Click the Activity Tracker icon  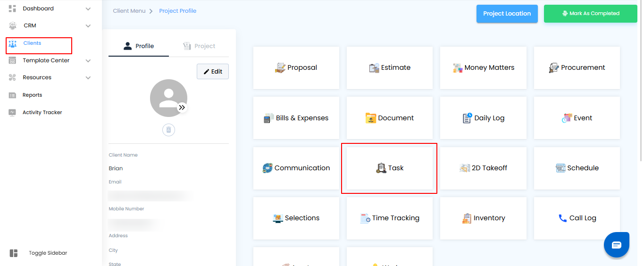[x=13, y=113]
